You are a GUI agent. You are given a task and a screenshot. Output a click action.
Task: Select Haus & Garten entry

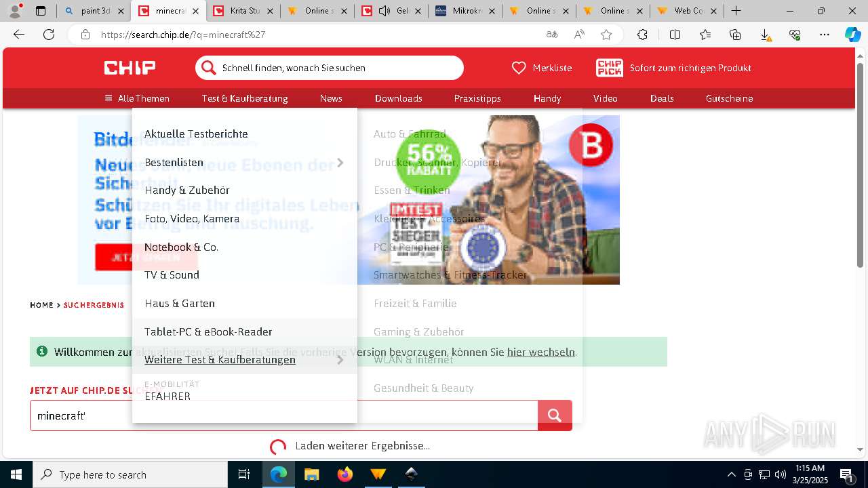(x=180, y=304)
